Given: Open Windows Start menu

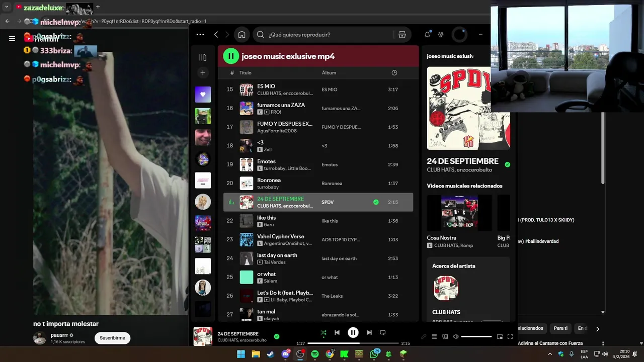Looking at the screenshot, I should pos(241,354).
